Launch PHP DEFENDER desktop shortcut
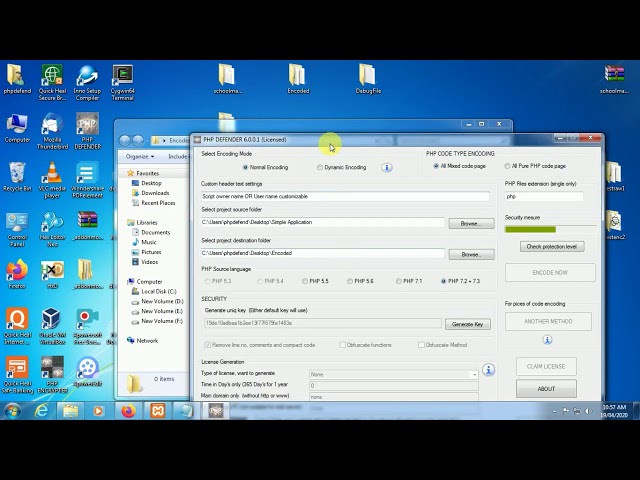Image resolution: width=640 pixels, height=480 pixels. click(x=87, y=131)
